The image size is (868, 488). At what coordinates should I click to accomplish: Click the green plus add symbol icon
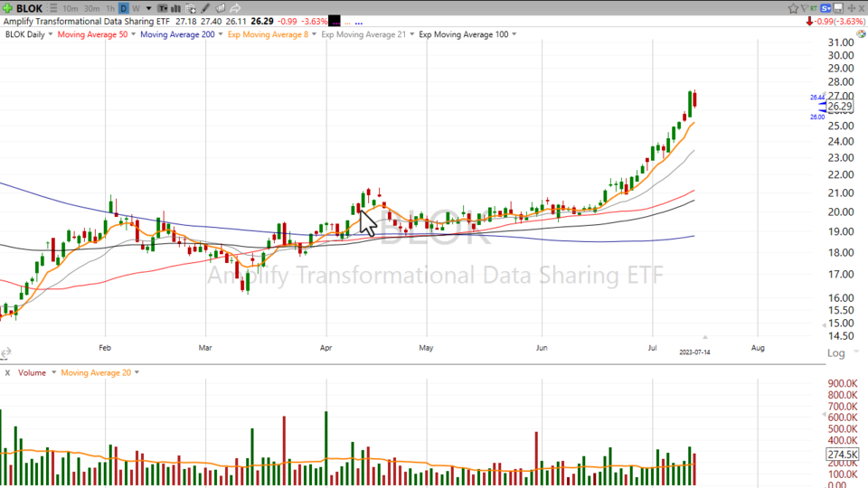pos(7,8)
